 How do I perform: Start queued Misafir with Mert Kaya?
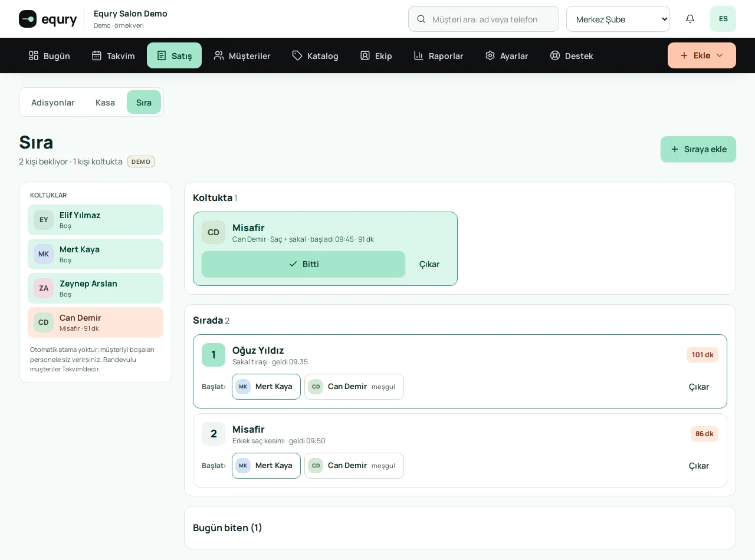(266, 466)
